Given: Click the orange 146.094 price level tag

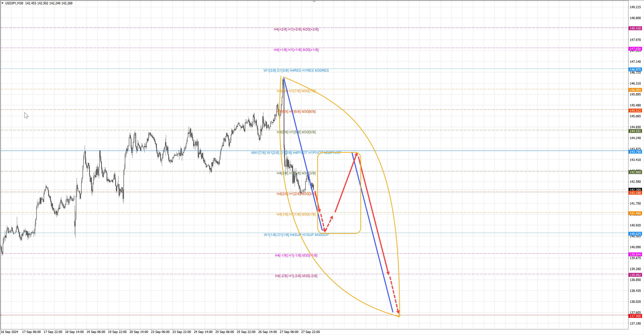Looking at the screenshot, I should click(635, 90).
